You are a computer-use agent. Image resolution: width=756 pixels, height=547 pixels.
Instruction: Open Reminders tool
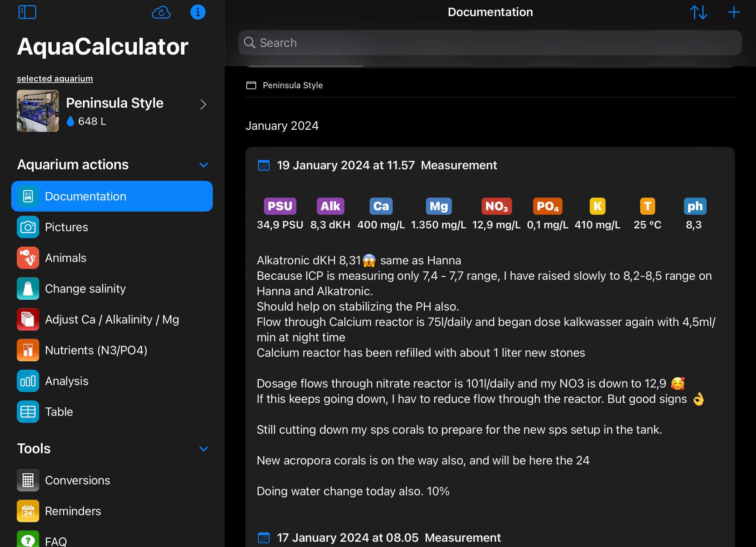(x=73, y=511)
